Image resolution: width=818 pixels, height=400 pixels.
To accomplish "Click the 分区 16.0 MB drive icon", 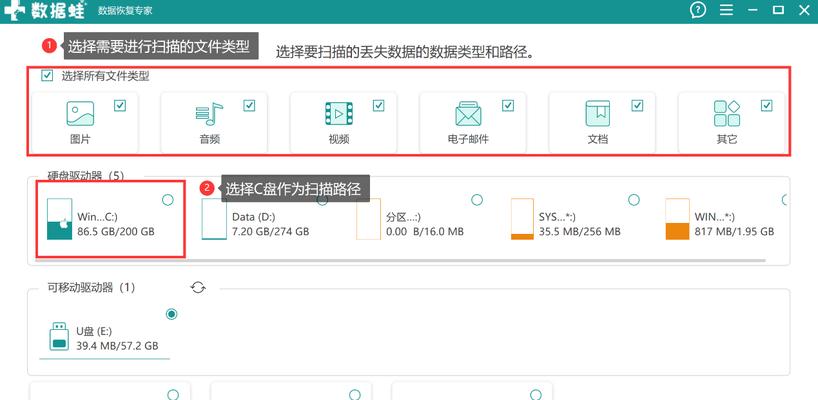I will point(369,219).
